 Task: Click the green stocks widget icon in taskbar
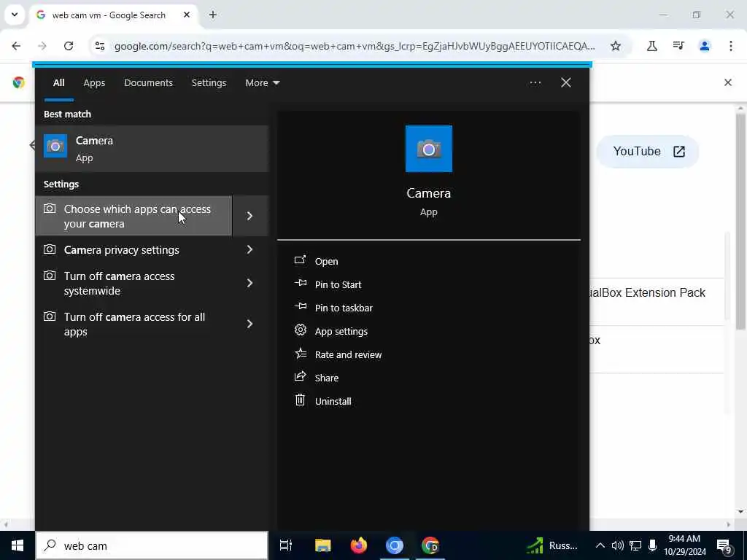pos(535,545)
